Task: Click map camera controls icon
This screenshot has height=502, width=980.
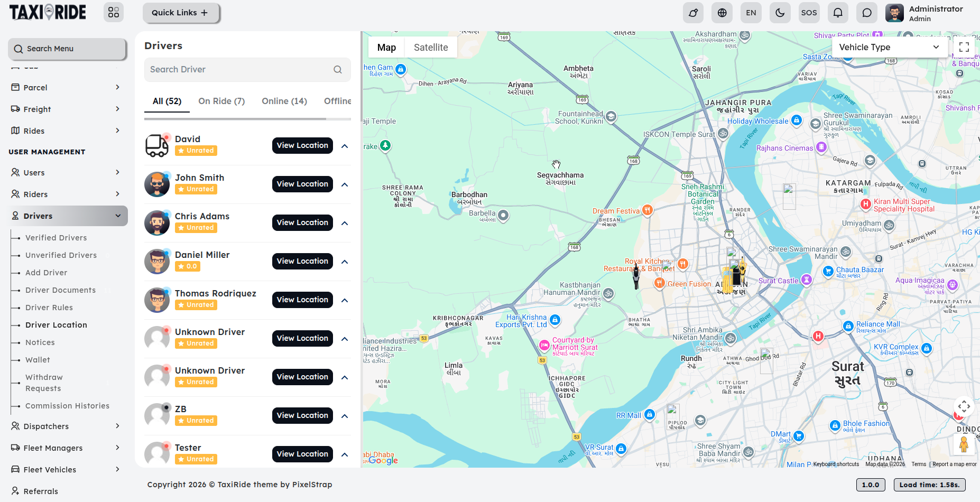Action: 964,406
